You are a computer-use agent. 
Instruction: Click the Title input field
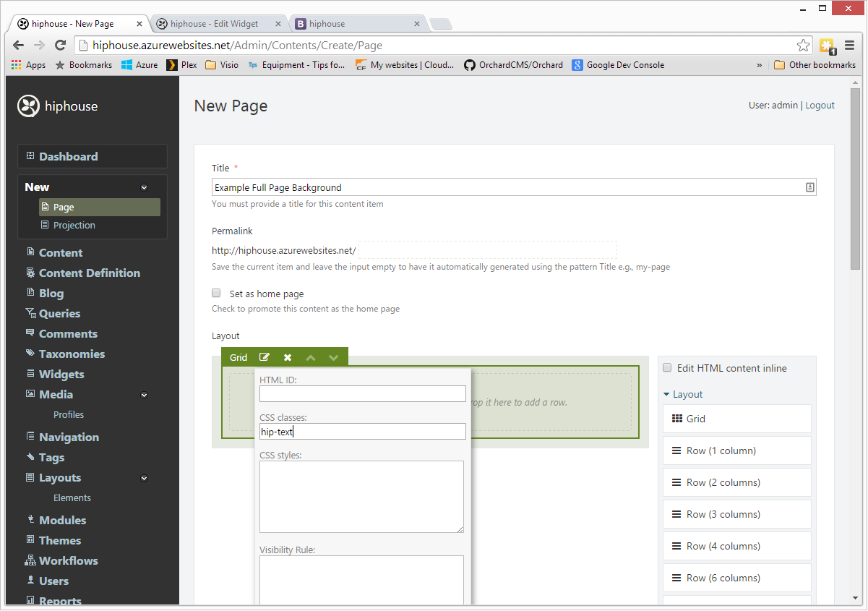tap(514, 187)
